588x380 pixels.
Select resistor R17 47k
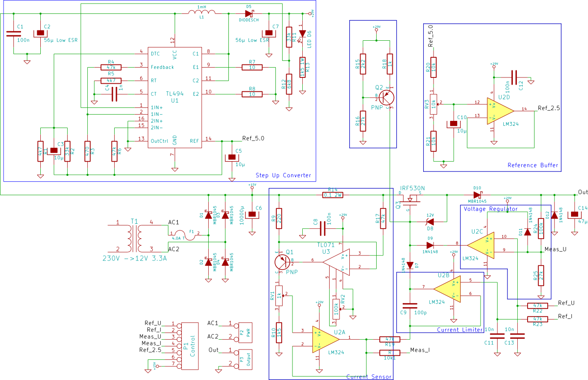coord(382,219)
